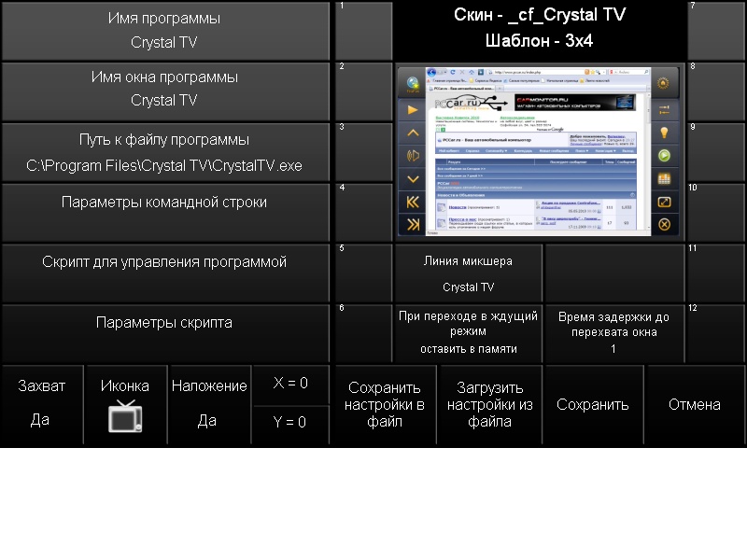Click the sound speaker icon in skin preview

(413, 156)
